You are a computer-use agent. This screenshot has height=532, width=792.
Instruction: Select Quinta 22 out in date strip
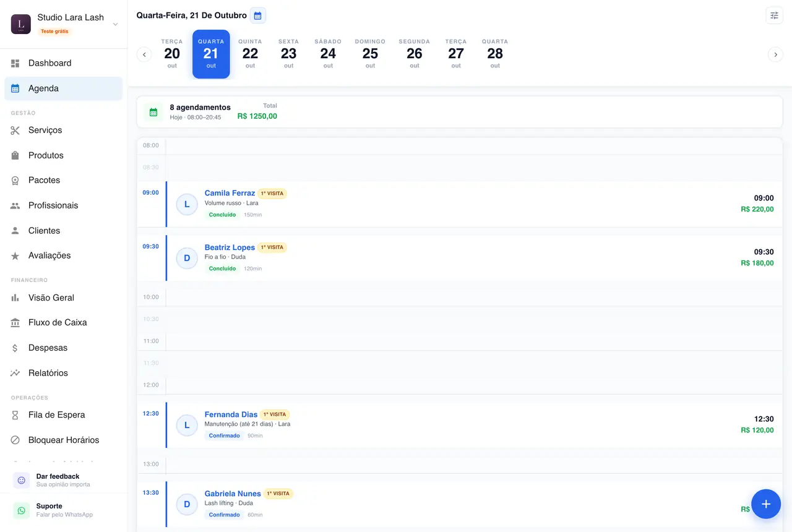[250, 54]
